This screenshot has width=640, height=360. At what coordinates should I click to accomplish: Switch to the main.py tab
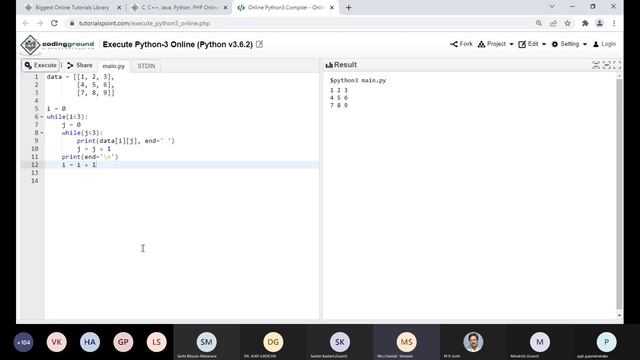(x=113, y=66)
